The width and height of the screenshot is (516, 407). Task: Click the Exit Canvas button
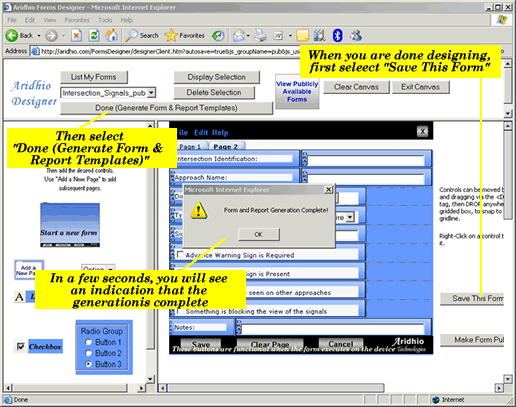[420, 87]
